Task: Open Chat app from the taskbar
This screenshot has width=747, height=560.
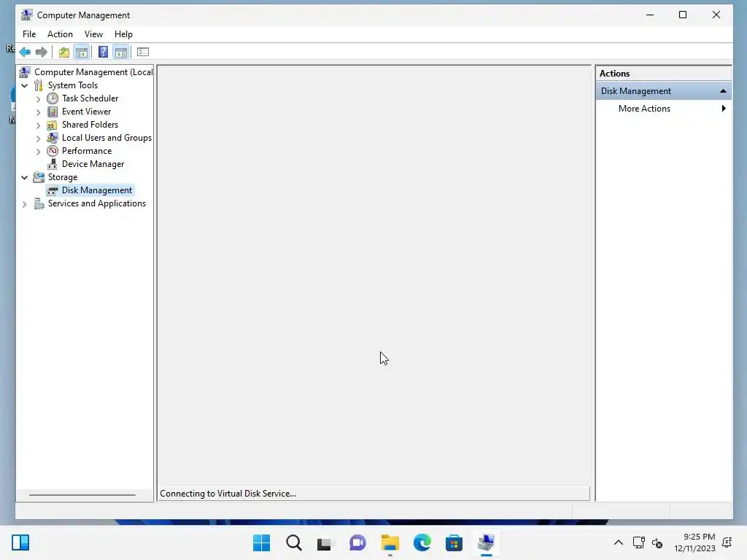Action: tap(357, 542)
